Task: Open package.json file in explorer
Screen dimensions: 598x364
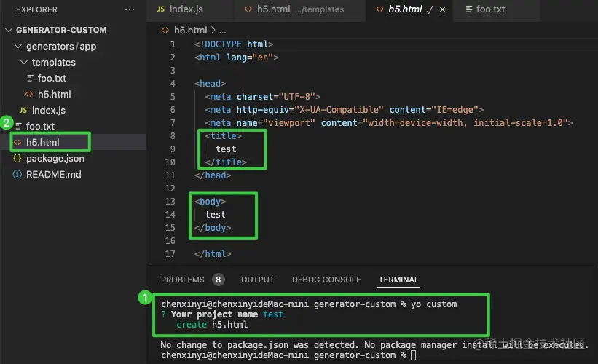Action: [55, 158]
